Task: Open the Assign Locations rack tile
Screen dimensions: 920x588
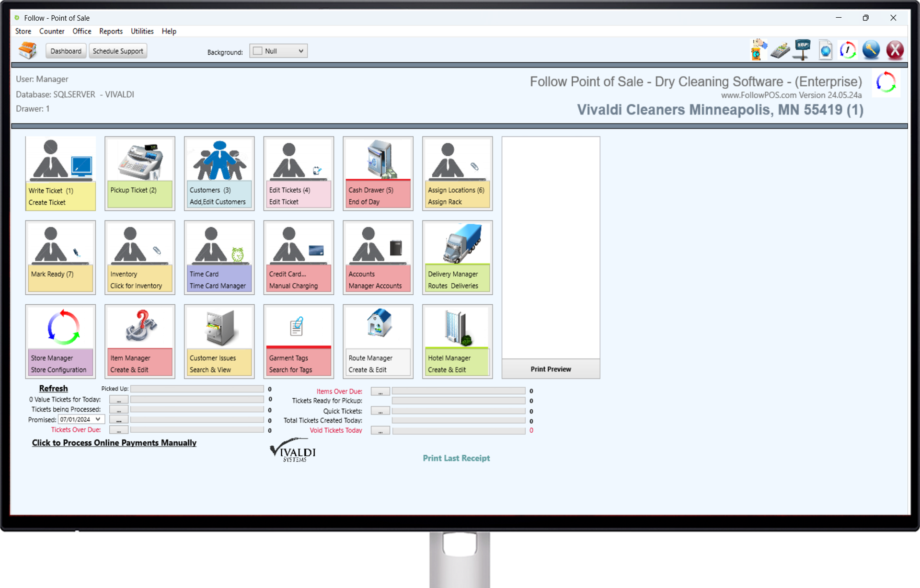Action: 458,173
